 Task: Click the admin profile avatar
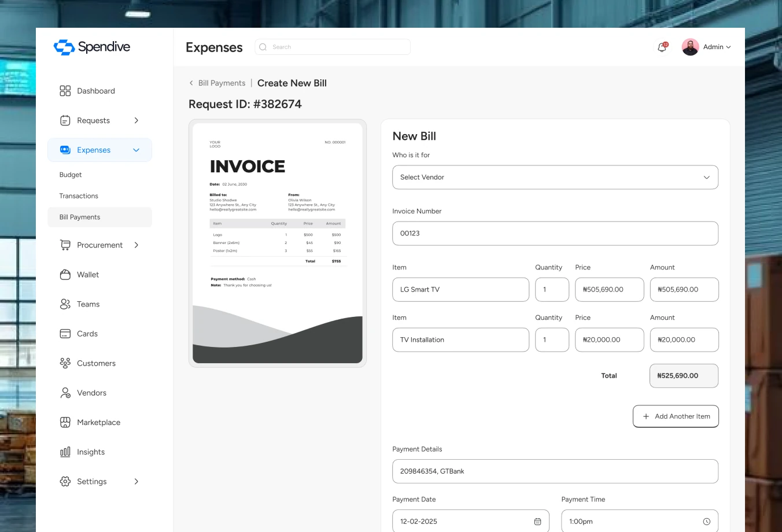tap(690, 47)
